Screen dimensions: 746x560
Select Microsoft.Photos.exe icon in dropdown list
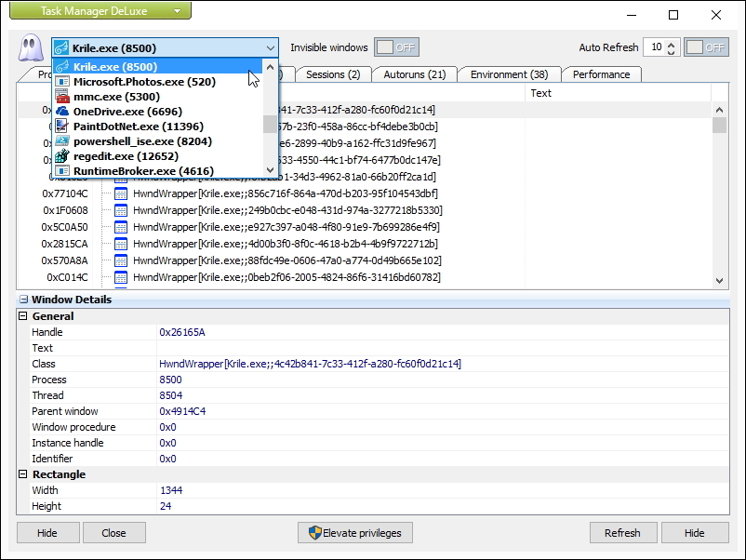62,82
